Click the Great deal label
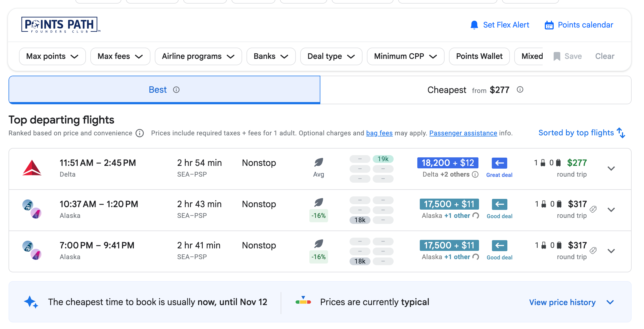Image resolution: width=644 pixels, height=329 pixels. (x=499, y=175)
